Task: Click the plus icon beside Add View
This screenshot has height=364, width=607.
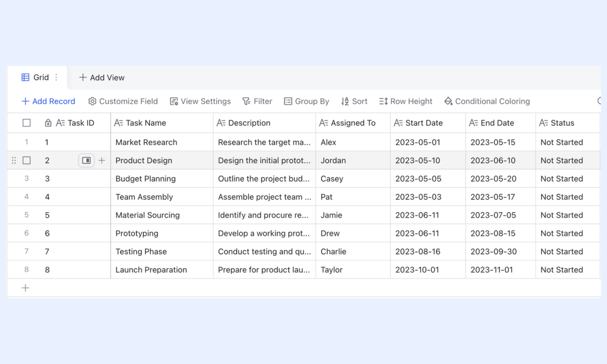Action: (83, 77)
